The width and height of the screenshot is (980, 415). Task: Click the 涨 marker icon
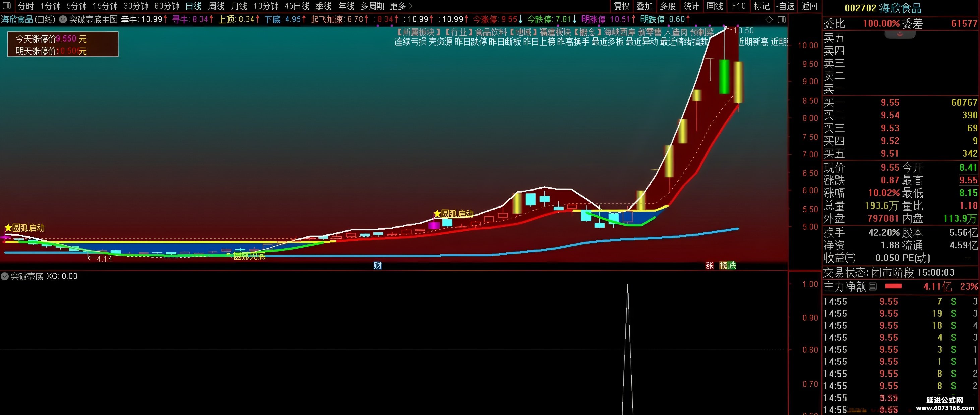click(709, 266)
